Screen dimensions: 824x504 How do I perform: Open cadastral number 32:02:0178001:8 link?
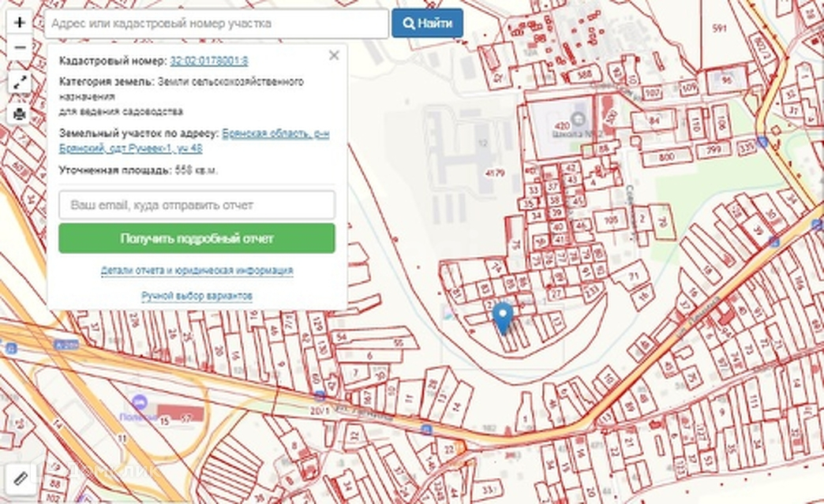[209, 61]
